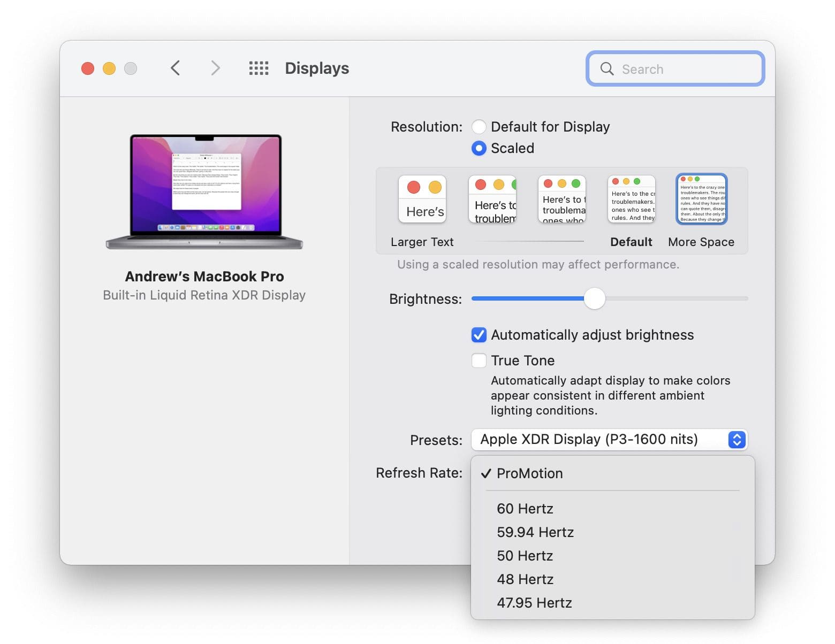Show all preferences grid icon
The image size is (835, 644).
point(259,68)
